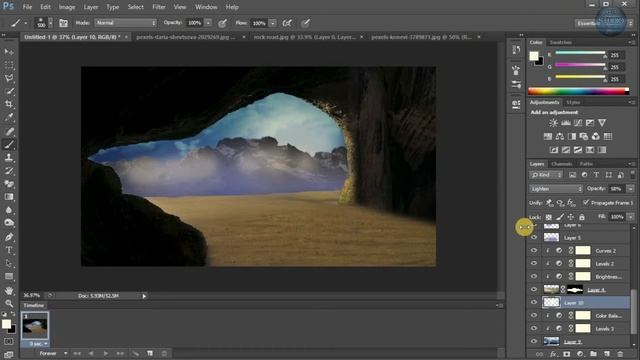This screenshot has width=640, height=360.
Task: Hide Levels 2 layer visibility
Action: [x=534, y=263]
